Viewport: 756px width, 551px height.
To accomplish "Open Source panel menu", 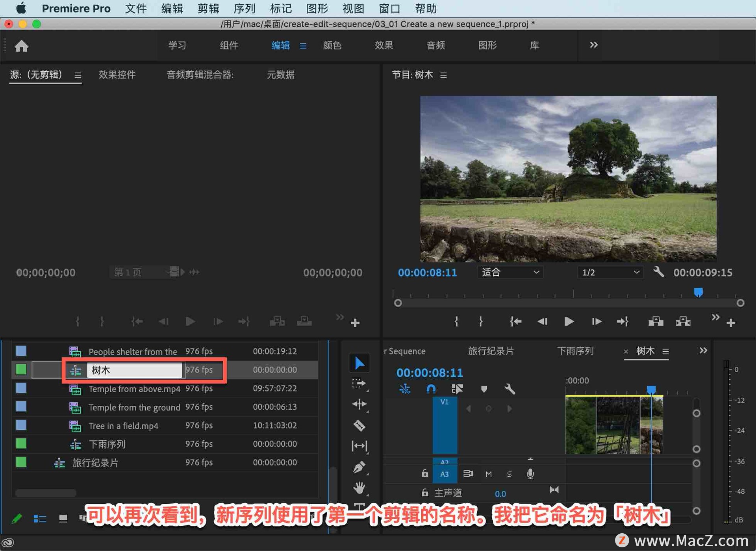I will (78, 75).
